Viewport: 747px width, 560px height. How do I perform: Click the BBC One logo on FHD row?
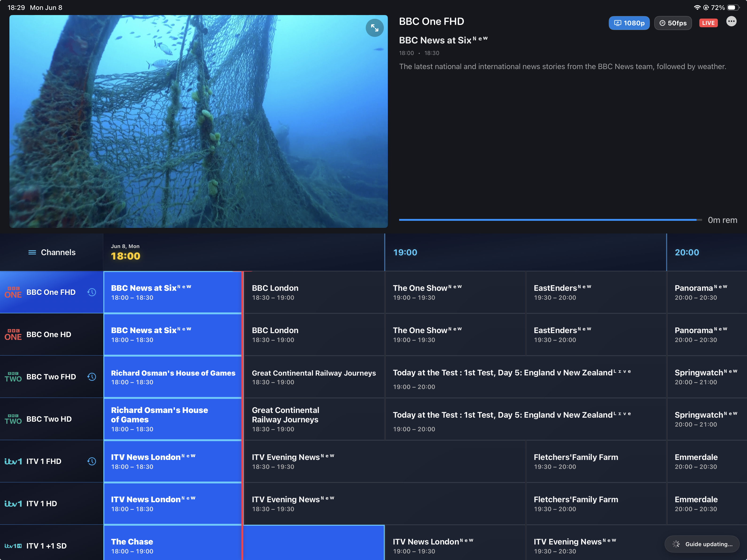(13, 292)
